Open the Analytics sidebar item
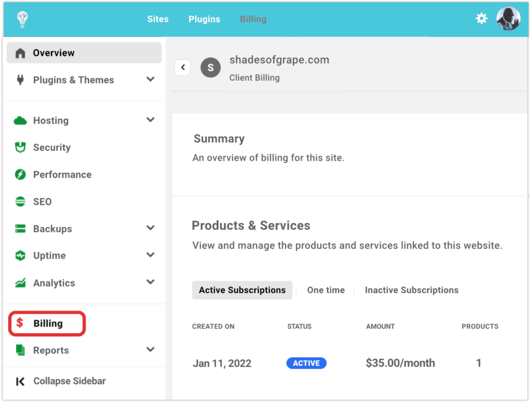The height and width of the screenshot is (402, 532). point(54,283)
